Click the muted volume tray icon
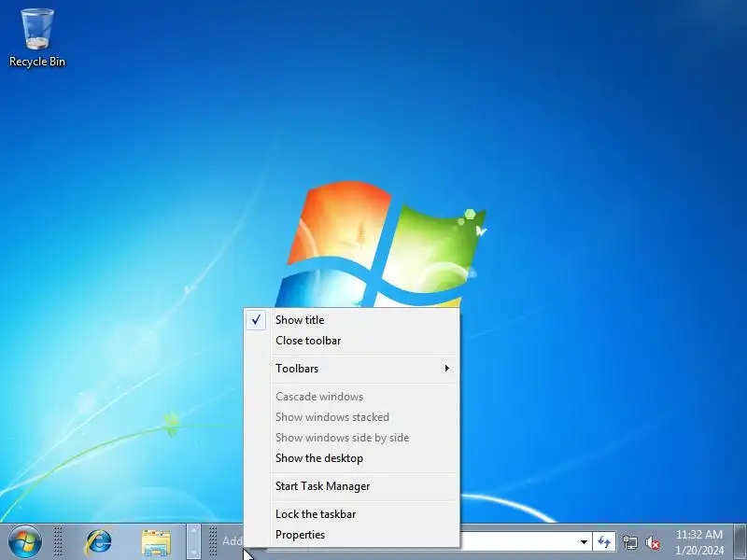 click(x=653, y=542)
